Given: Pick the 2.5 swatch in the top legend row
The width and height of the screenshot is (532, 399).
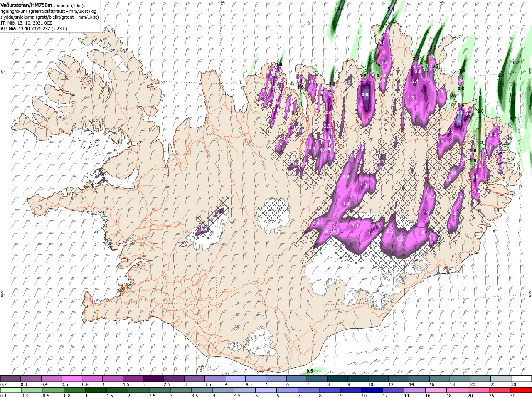Looking at the screenshot, I should coord(174,379).
